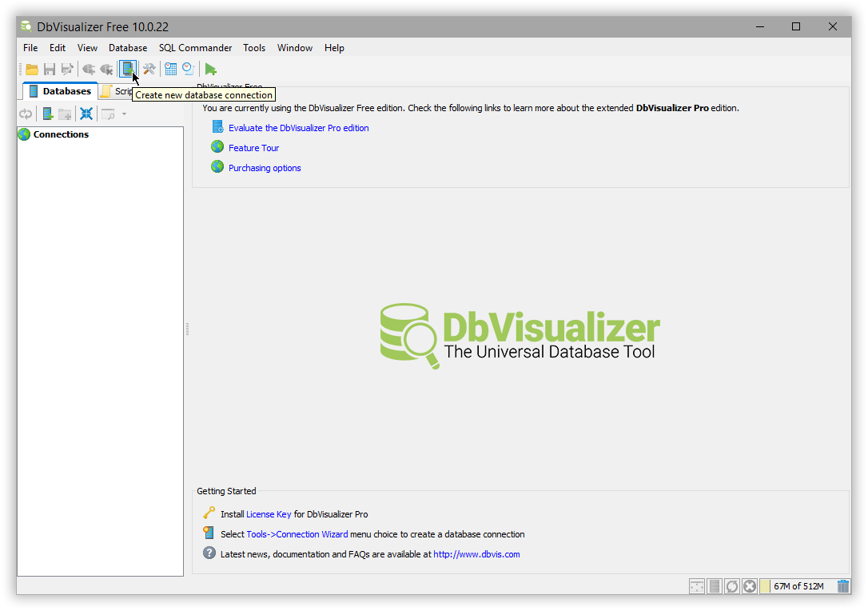Maximize the DbVisualizer window

tap(796, 26)
